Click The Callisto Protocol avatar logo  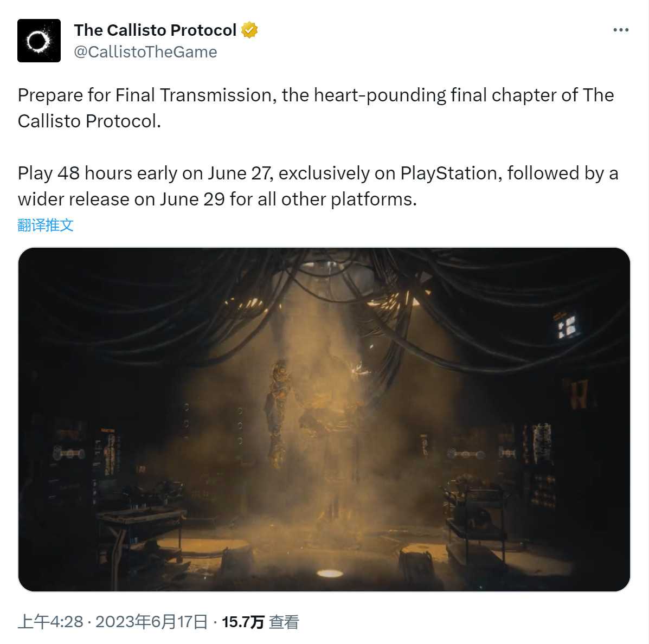coord(39,40)
